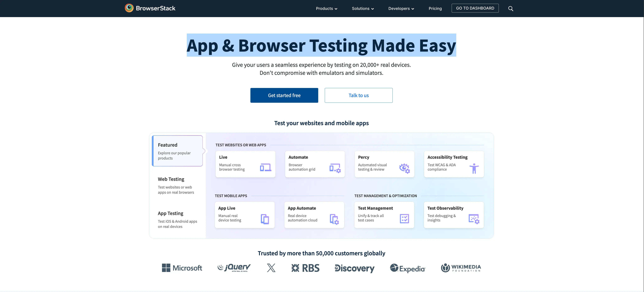Screen dimensions: 644x292
Task: Click the GO TO DASHBOARD button
Action: (475, 8)
